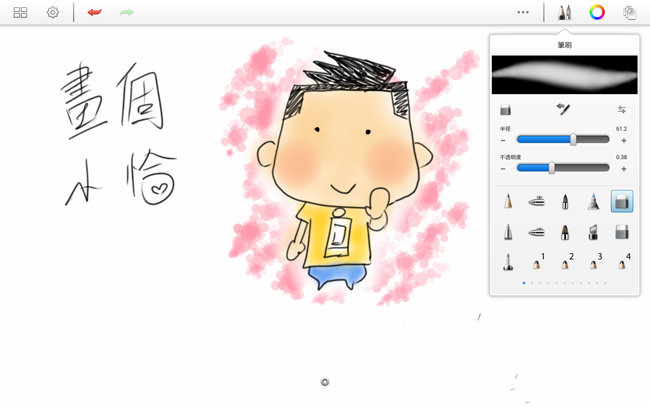Click the opacity value 0.38
The image size is (650, 406).
tap(621, 157)
